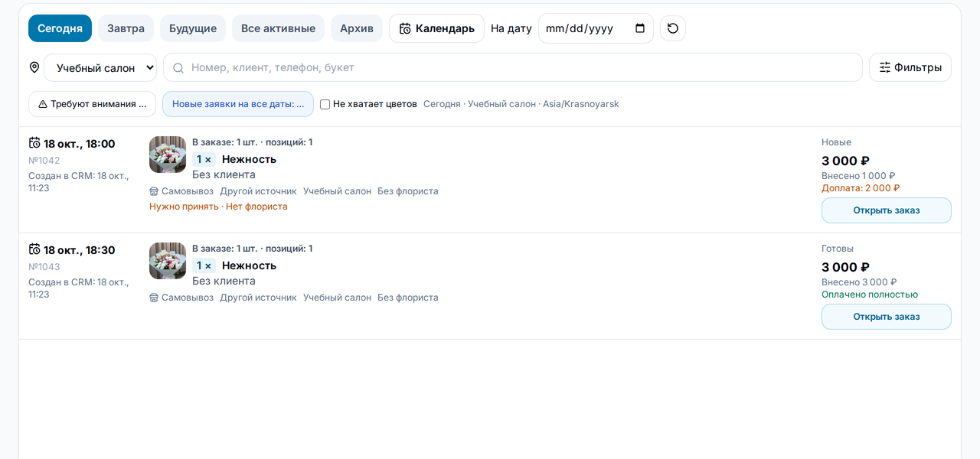Viewport: 980px width, 459px height.
Task: Click the refresh arrow icon button
Action: click(673, 28)
